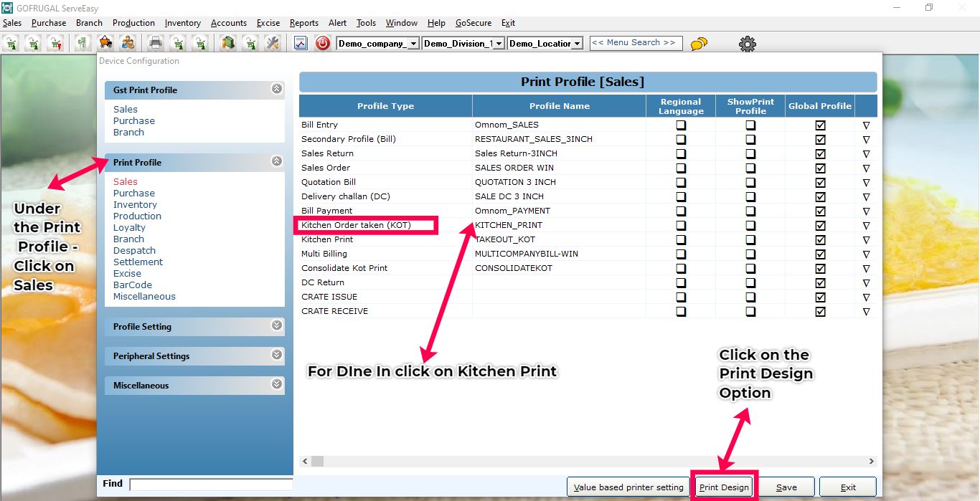980x501 pixels.
Task: Enable Regional Language for Bill Entry
Action: click(x=681, y=125)
